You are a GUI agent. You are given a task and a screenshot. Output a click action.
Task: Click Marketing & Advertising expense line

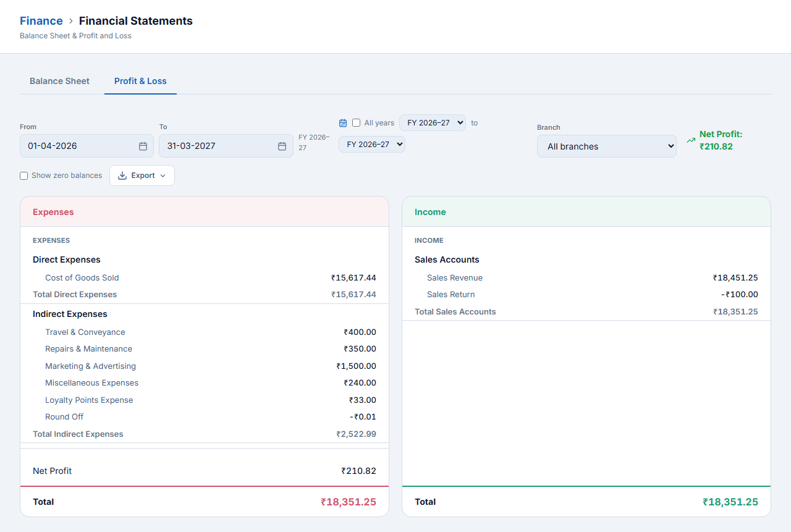click(205, 366)
